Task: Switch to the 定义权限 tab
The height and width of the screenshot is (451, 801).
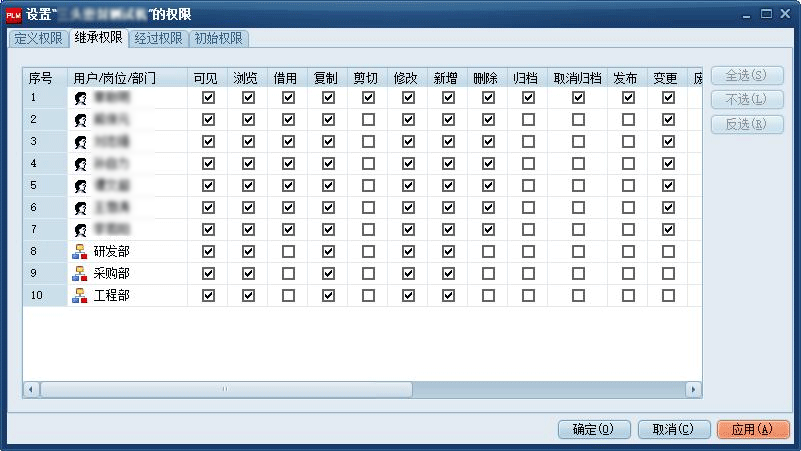Action: coord(38,39)
